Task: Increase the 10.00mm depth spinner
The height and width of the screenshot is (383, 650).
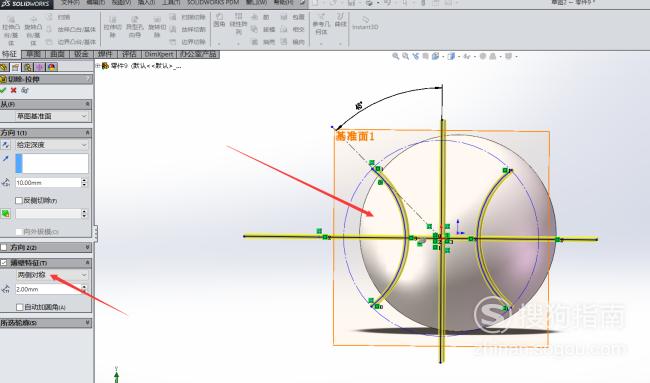Action: 85,180
